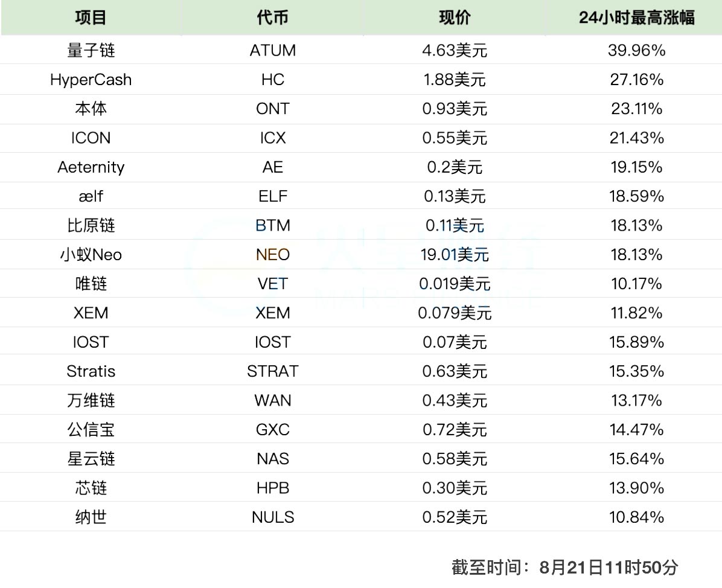Click the 1.88美元 price
The width and height of the screenshot is (722, 588).
455,80
